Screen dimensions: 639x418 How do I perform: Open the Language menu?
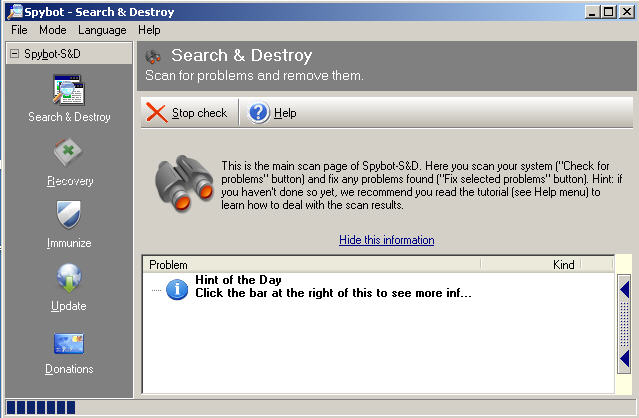pos(102,30)
